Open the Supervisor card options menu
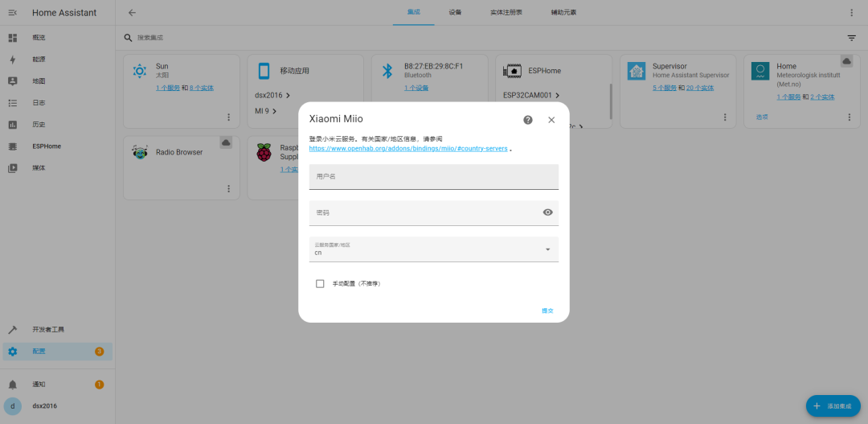Viewport: 868px width, 424px height. pos(725,117)
